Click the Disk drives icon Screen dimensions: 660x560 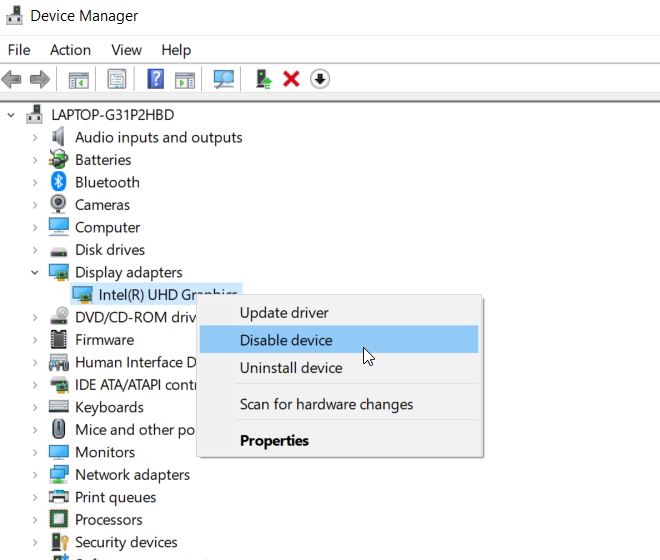[59, 252]
